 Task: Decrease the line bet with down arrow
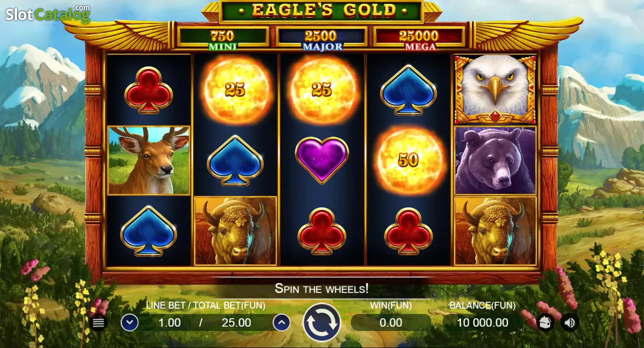pos(129,323)
